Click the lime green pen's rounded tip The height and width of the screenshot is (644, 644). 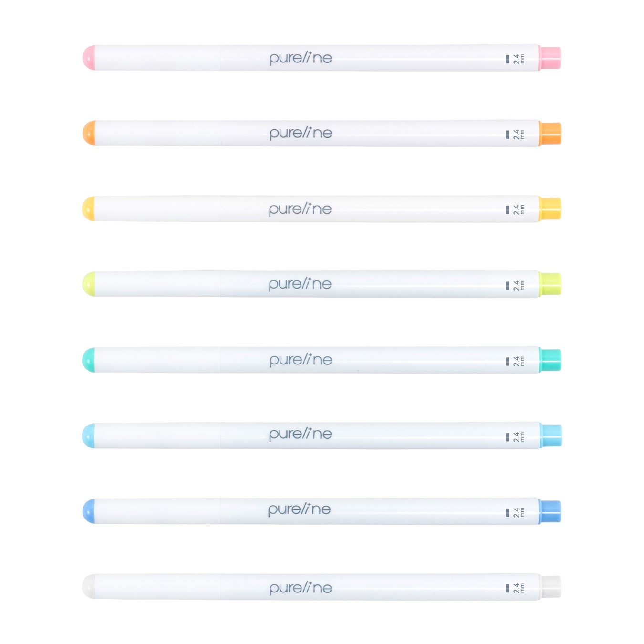click(89, 284)
